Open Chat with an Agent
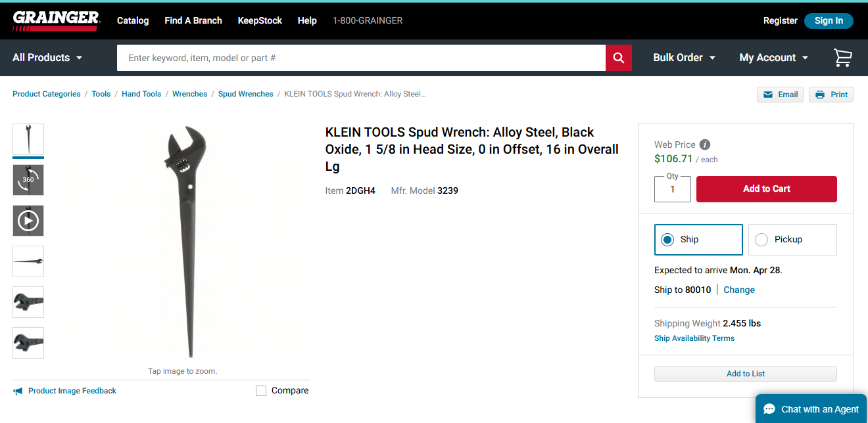This screenshot has width=868, height=423. click(x=811, y=409)
